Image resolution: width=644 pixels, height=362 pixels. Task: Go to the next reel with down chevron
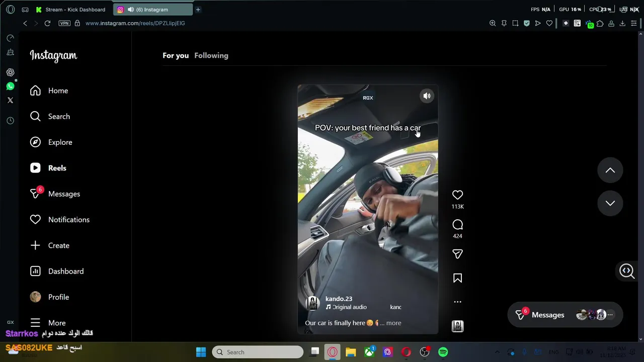click(610, 203)
